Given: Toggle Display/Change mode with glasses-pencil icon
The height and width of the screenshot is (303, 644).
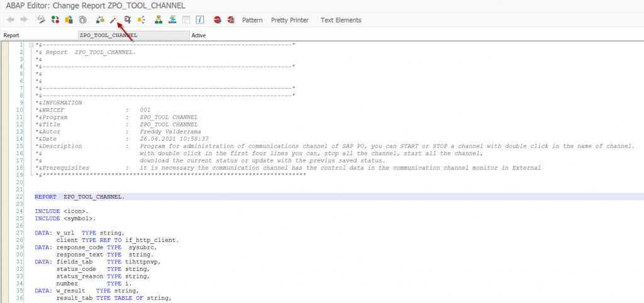Looking at the screenshot, I should 41,19.
